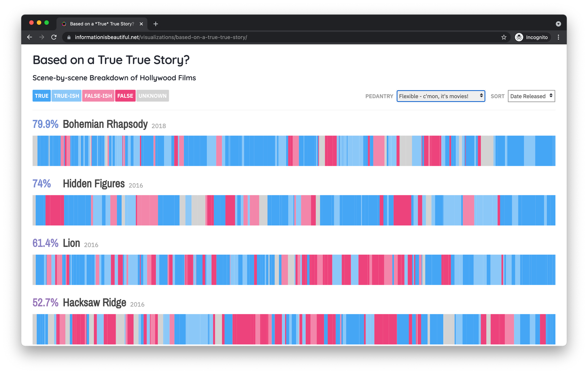Image resolution: width=588 pixels, height=374 pixels.
Task: Open the Pedantry level dropdown
Action: pyautogui.click(x=441, y=96)
